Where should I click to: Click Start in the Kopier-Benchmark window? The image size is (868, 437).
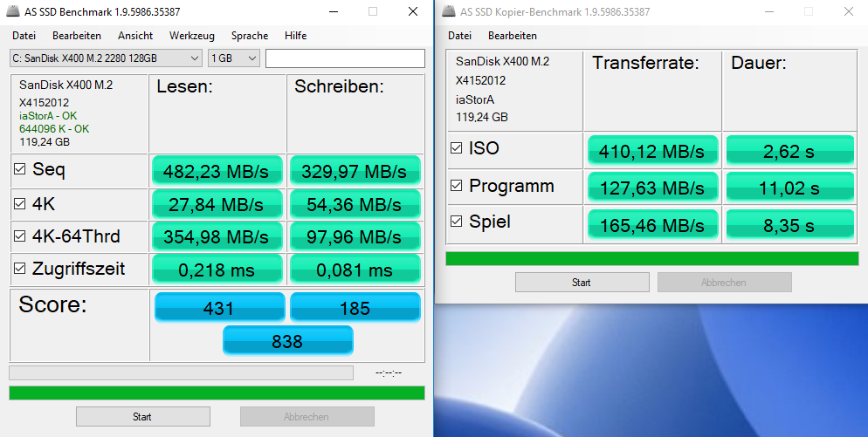pos(582,282)
